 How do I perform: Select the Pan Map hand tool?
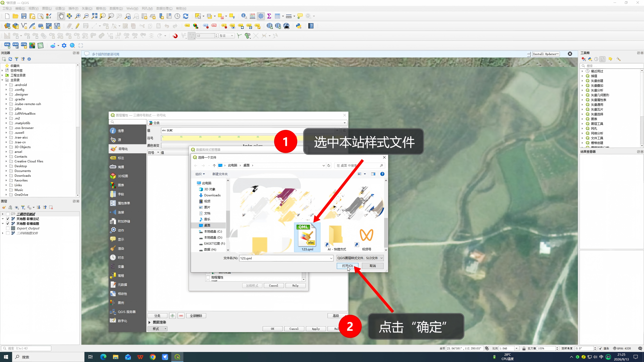(x=61, y=16)
